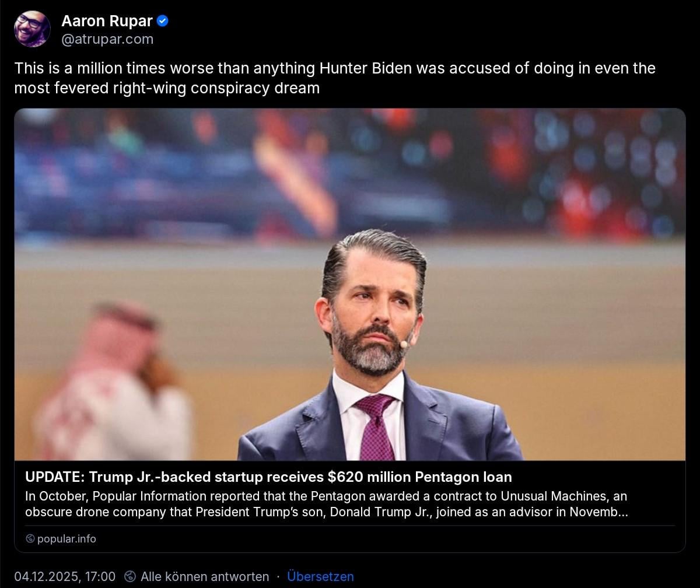Open Aaron Rupar's profile avatar
Image resolution: width=700 pixels, height=588 pixels.
pyautogui.click(x=32, y=29)
